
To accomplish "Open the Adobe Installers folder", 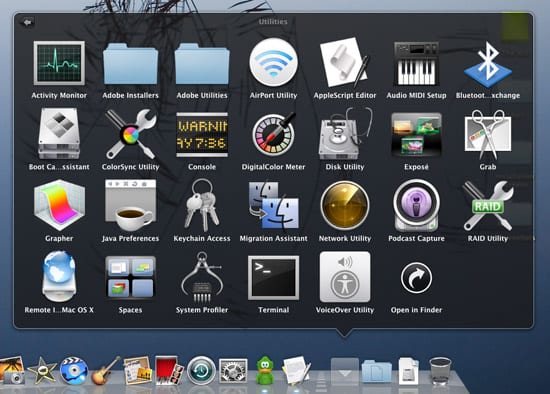I will [x=130, y=64].
